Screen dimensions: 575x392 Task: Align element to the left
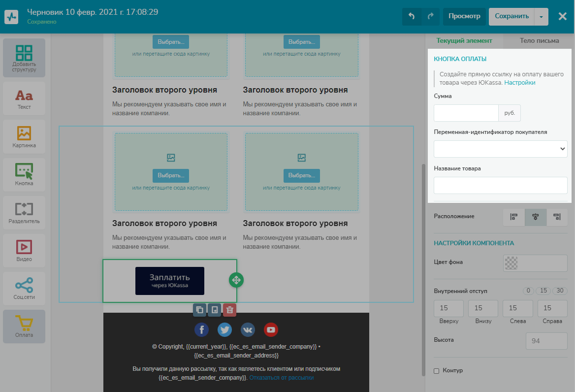(514, 217)
